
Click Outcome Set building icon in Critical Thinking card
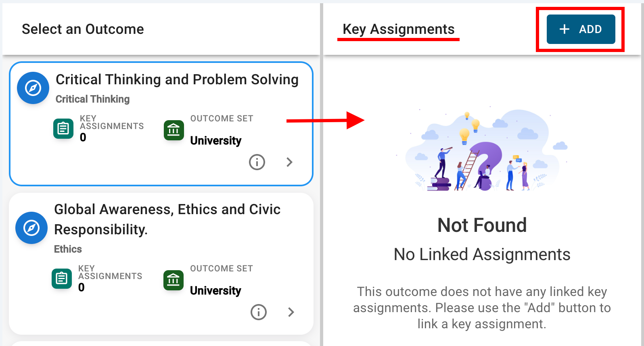(x=174, y=130)
